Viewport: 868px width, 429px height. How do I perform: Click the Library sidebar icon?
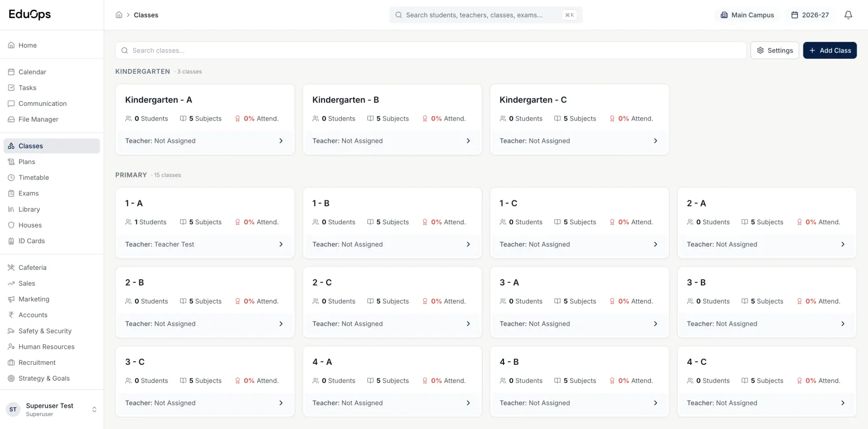[x=11, y=209]
